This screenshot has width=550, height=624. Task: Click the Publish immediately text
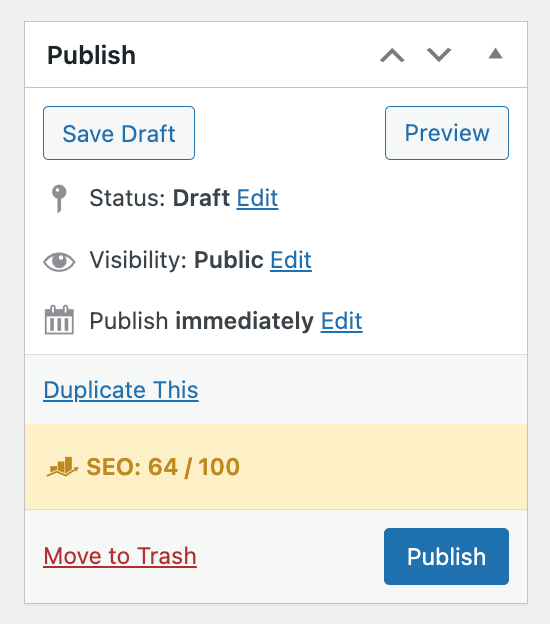tap(201, 321)
